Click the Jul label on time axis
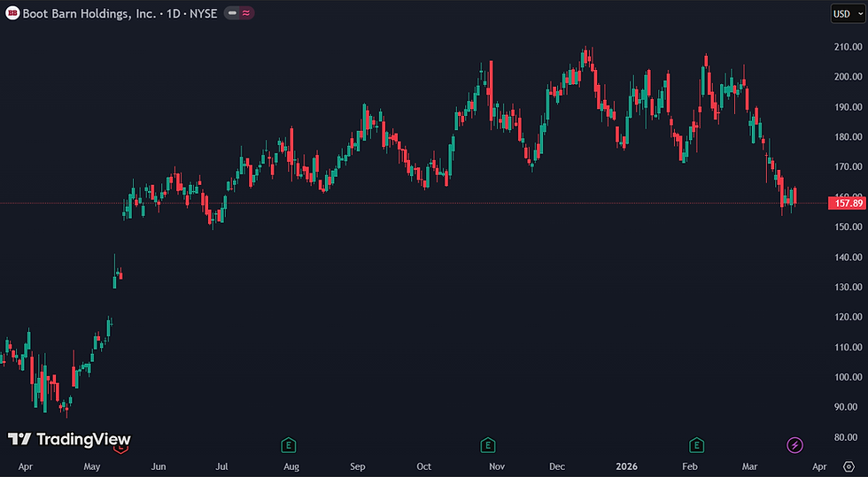868x477 pixels. 221,466
